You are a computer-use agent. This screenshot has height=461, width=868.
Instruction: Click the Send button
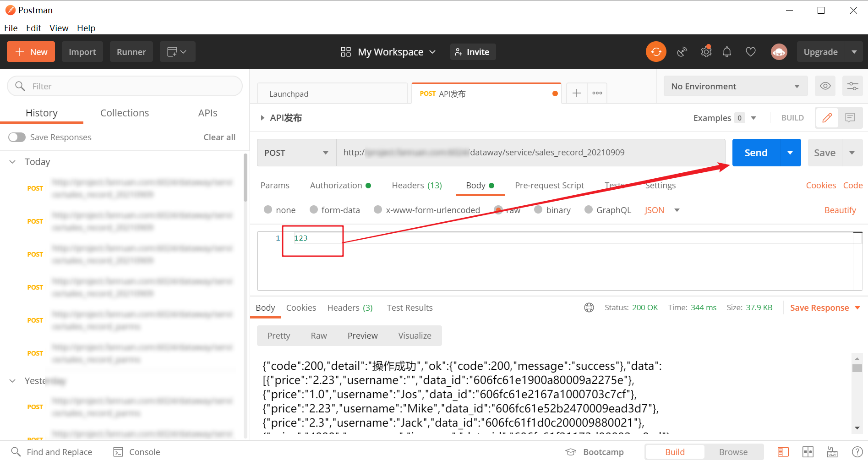tap(756, 153)
